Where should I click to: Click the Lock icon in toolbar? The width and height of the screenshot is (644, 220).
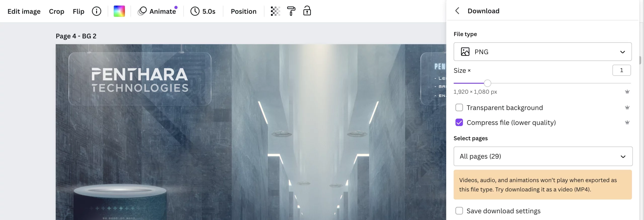(307, 11)
